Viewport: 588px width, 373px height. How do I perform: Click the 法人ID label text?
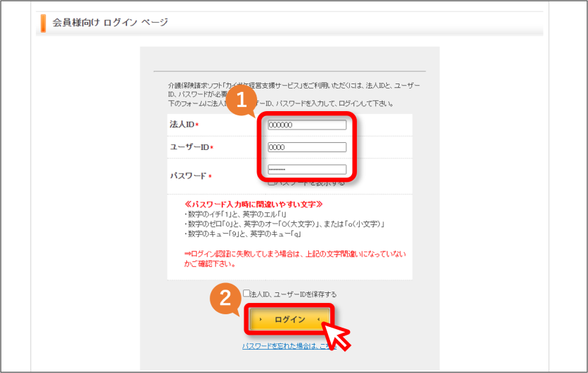point(182,125)
